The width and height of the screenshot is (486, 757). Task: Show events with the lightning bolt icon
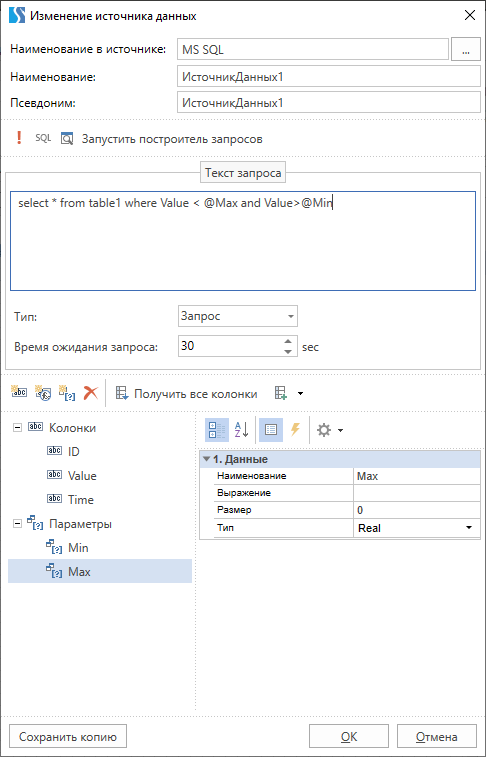pos(295,430)
